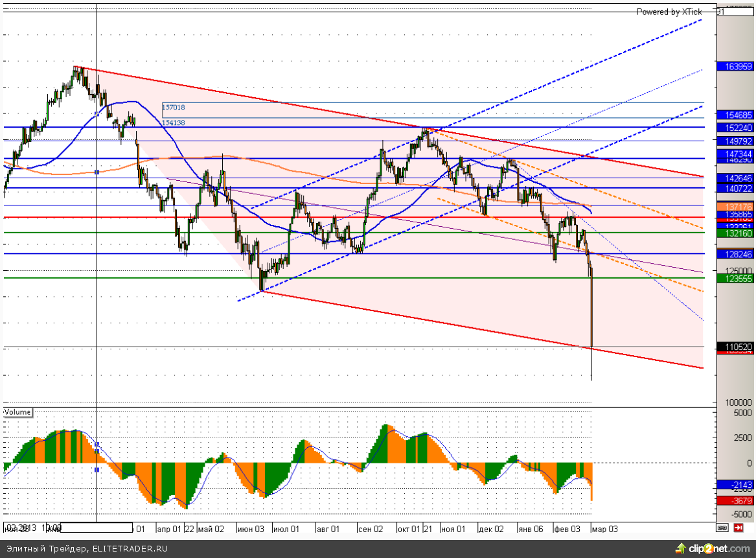Click the blue -2143 indicator value tag
The height and width of the screenshot is (558, 756).
pyautogui.click(x=735, y=485)
